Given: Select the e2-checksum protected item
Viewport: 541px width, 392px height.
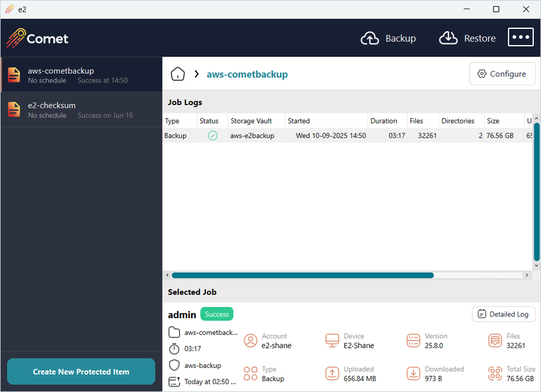Looking at the screenshot, I should tap(81, 110).
